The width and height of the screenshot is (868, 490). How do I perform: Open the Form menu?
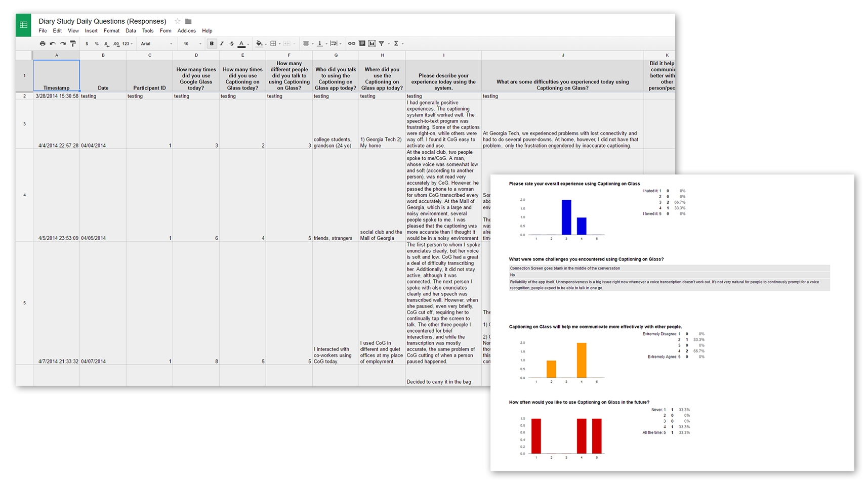(x=166, y=31)
